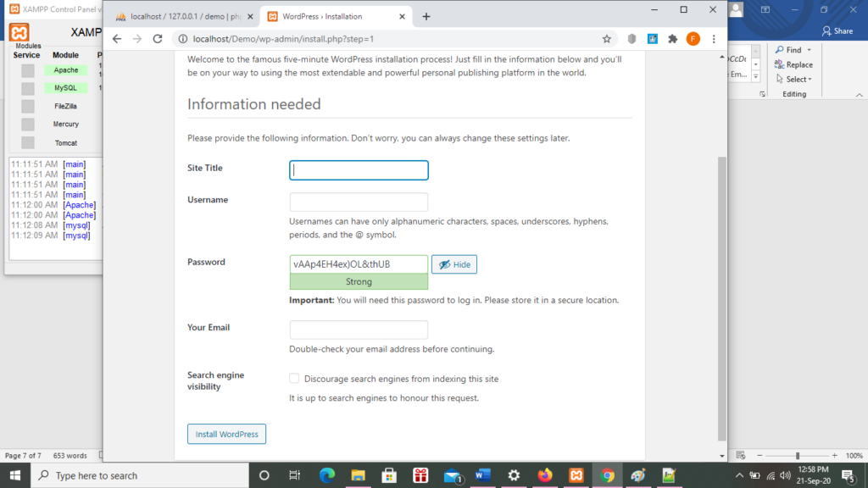Click the Install WordPress button
868x488 pixels.
point(226,434)
